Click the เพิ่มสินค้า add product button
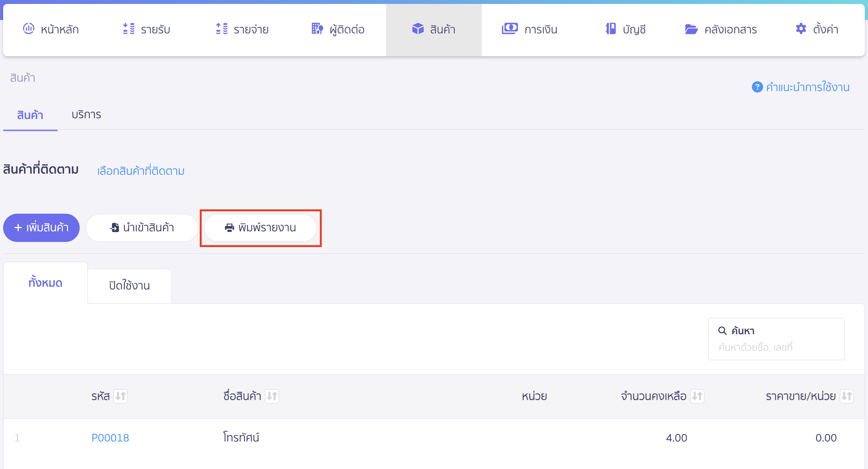This screenshot has height=469, width=868. coord(41,227)
